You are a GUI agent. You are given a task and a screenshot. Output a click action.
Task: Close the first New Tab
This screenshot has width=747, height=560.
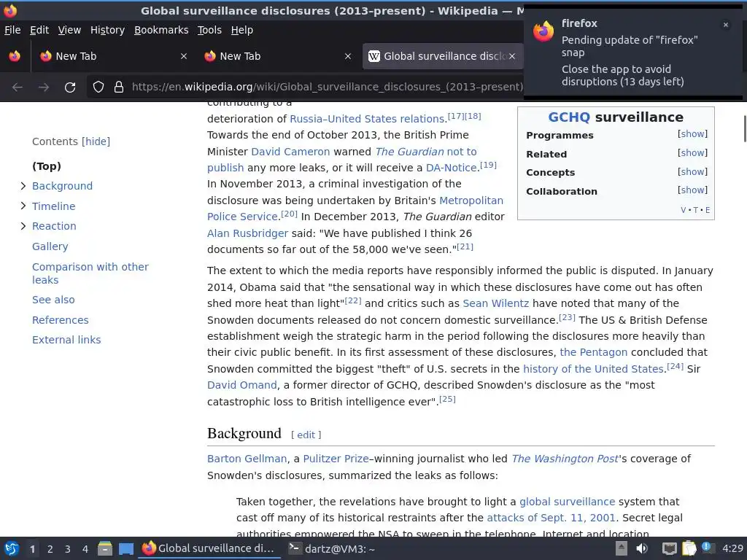[x=183, y=56]
